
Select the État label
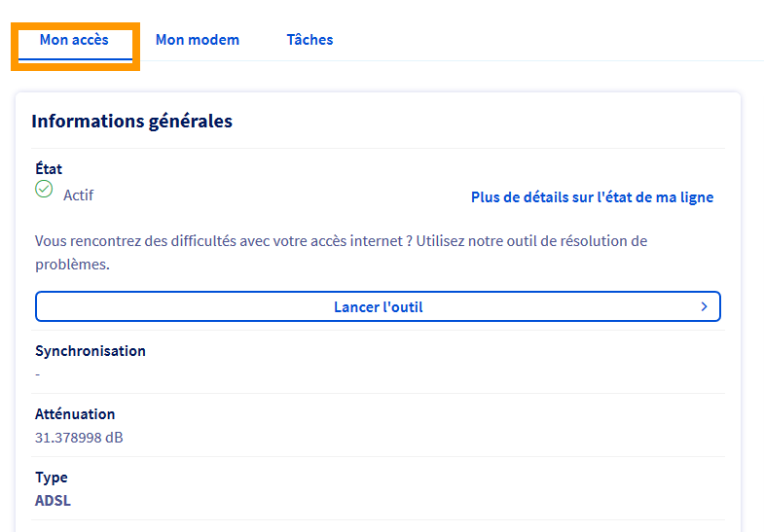click(x=49, y=169)
